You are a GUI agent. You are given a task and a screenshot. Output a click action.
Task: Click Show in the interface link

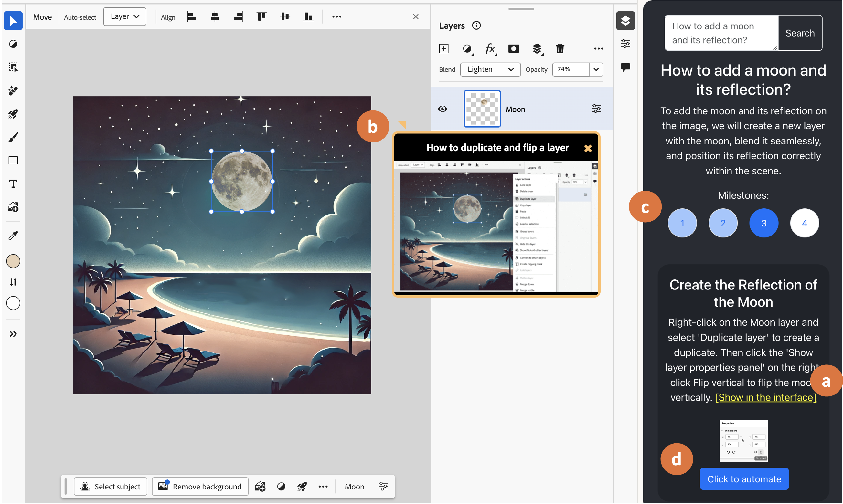[766, 397]
